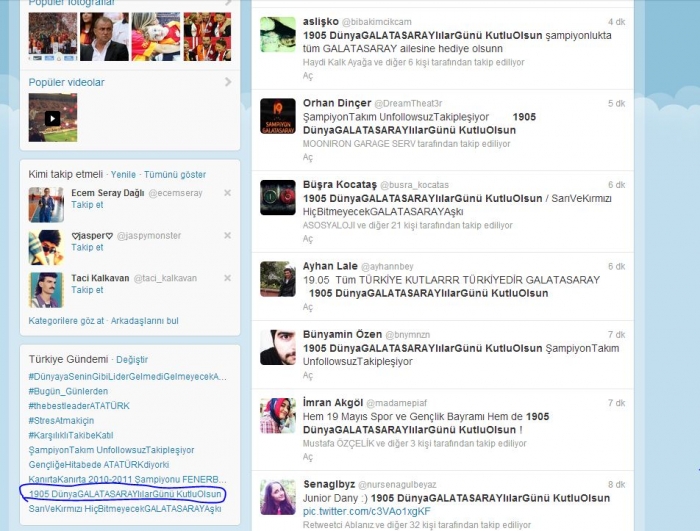Image resolution: width=700 pixels, height=531 pixels.
Task: Click MOONIRON GARAGE SERV followed-by text
Action: (x=406, y=144)
